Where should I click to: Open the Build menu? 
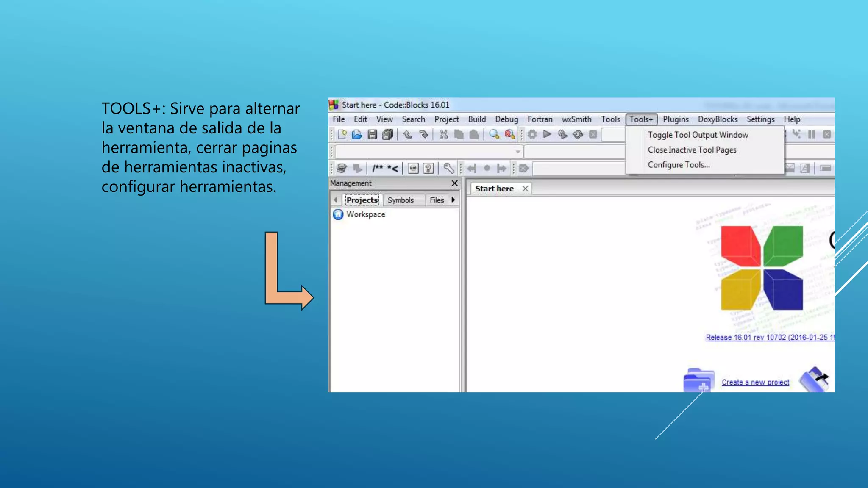click(477, 119)
